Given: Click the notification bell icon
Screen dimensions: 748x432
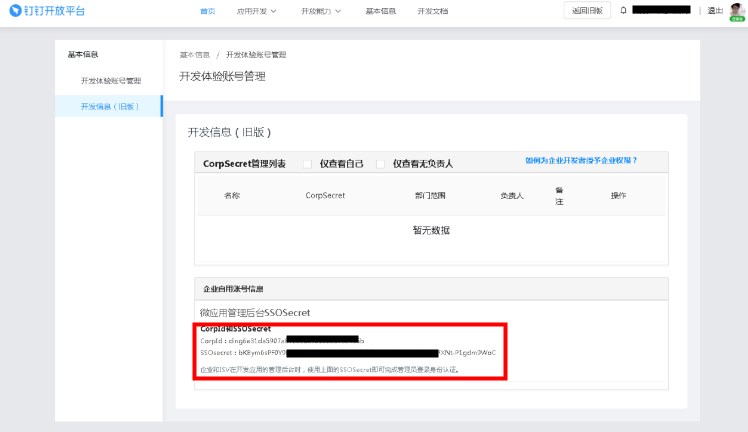Looking at the screenshot, I should coord(624,11).
